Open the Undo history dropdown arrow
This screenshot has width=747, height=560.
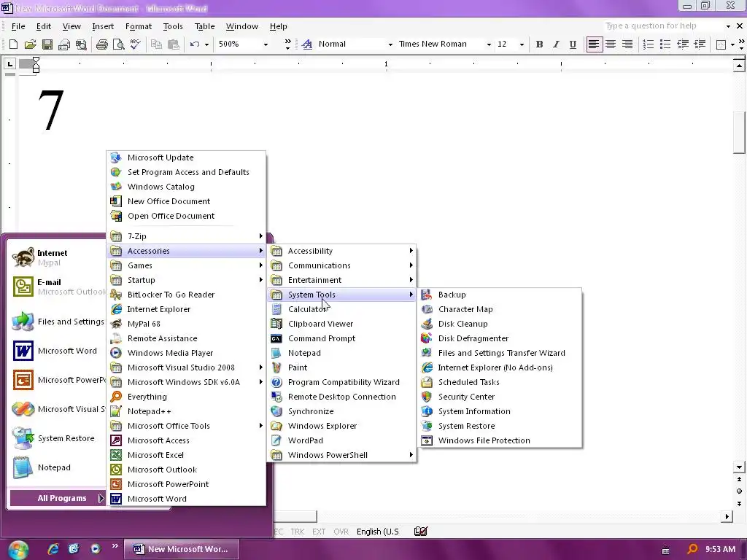[206, 44]
